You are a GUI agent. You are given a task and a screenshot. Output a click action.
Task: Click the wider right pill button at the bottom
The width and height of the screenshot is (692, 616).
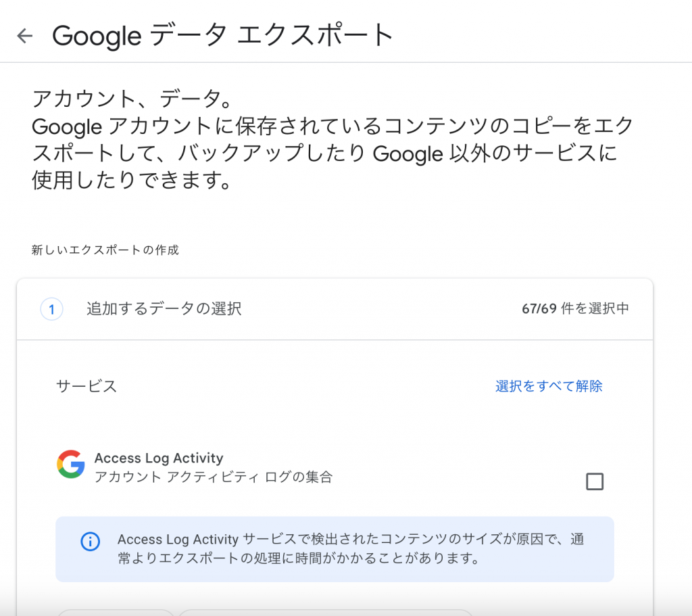[x=326, y=613]
